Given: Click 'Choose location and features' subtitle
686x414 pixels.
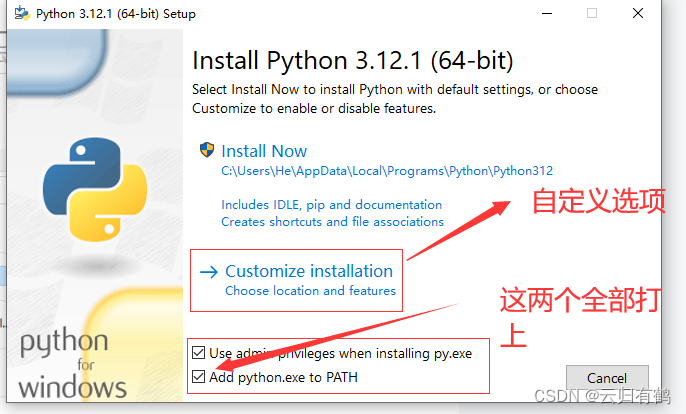Looking at the screenshot, I should click(x=310, y=291).
